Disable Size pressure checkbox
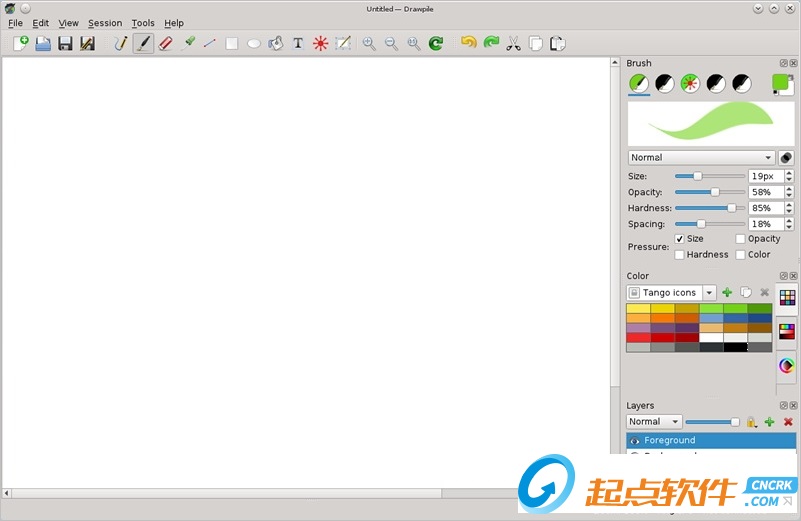The image size is (801, 521). pos(679,239)
